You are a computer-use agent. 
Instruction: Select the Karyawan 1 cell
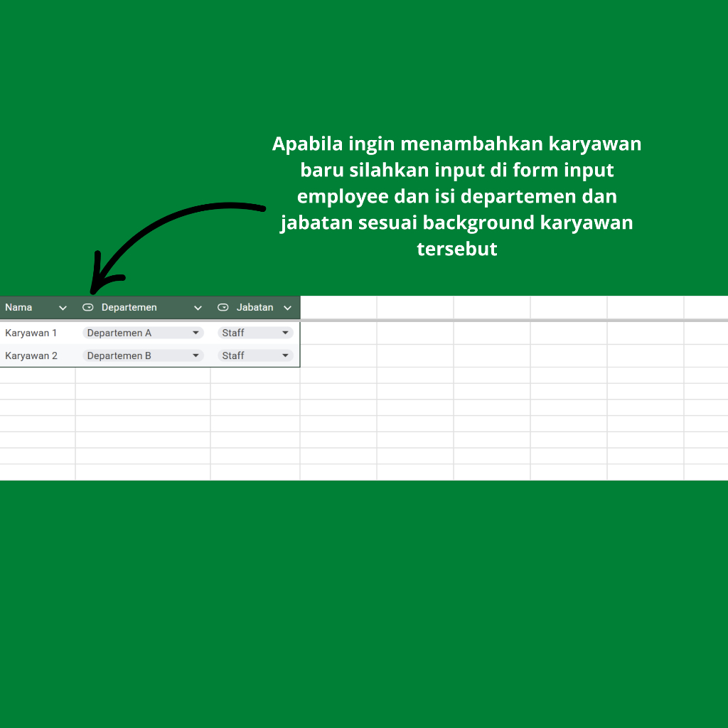[x=38, y=333]
